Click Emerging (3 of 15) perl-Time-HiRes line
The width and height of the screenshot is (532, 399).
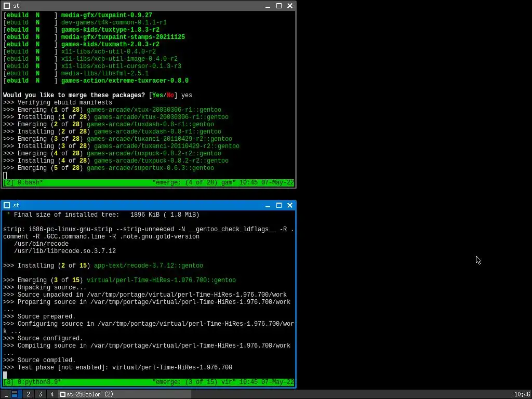point(119,280)
